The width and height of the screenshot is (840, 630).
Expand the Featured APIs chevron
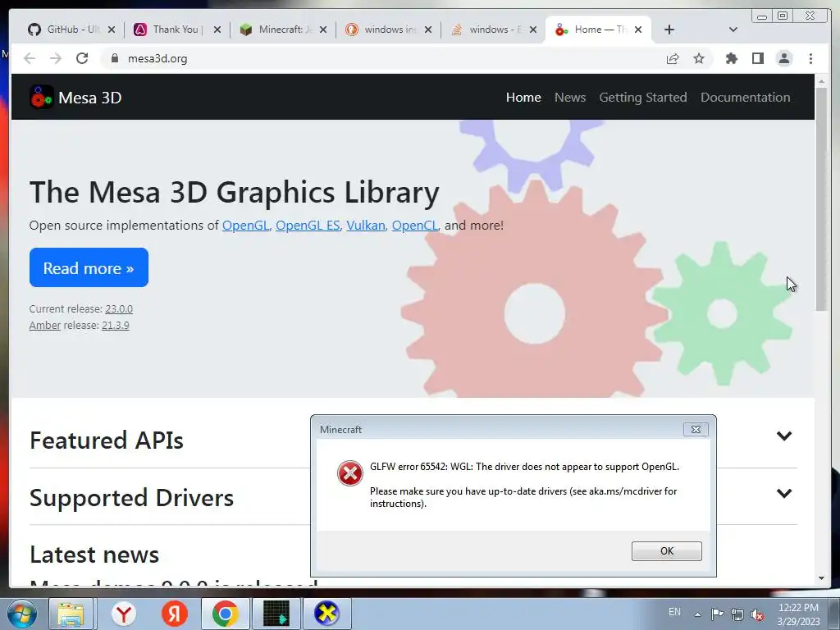coord(783,436)
